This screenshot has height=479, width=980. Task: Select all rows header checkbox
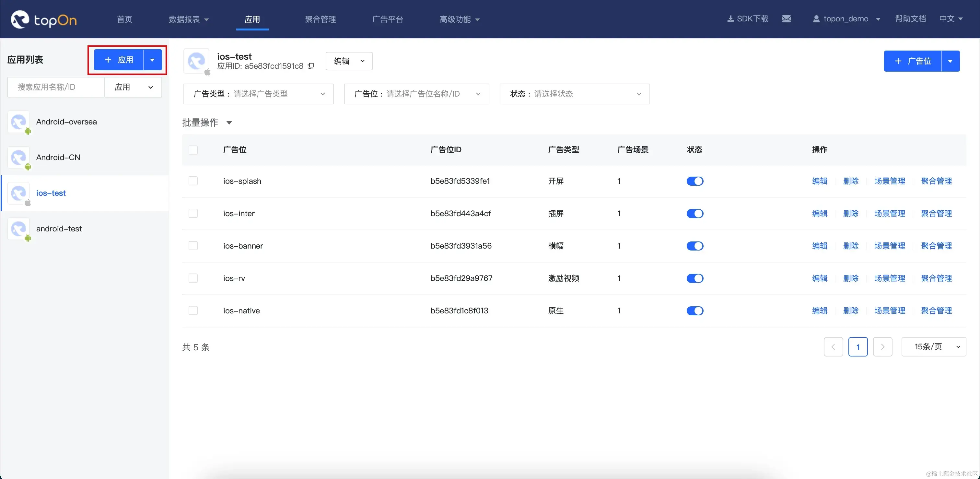pos(193,150)
